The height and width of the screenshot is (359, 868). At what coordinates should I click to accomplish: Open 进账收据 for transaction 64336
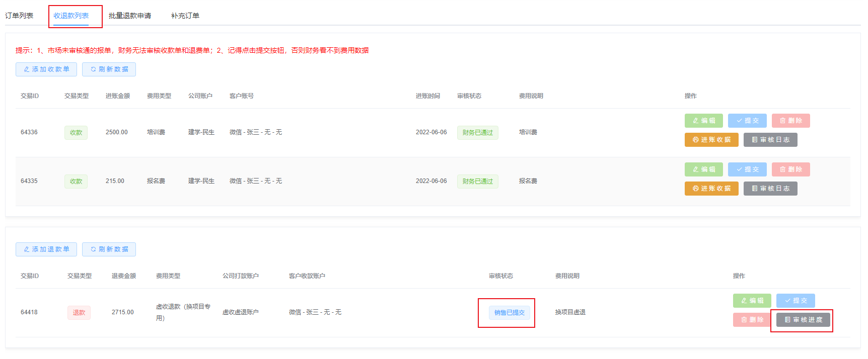point(711,140)
